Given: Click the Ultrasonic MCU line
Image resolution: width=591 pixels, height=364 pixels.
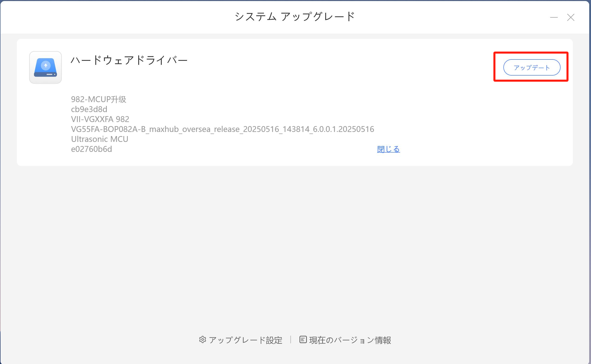Looking at the screenshot, I should coord(99,139).
